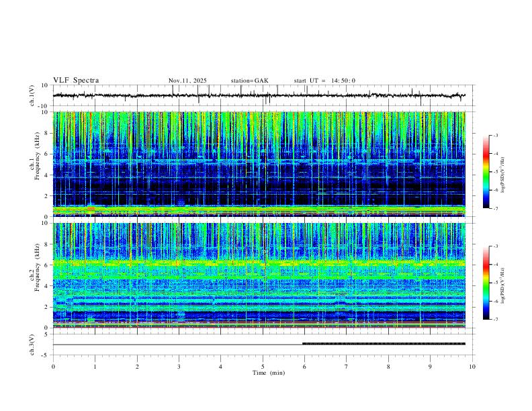Click the ch.1 colorbar 'log(PSD)(V²/Hz)' label
Viewport: 532px width, 411px height.
coord(503,175)
